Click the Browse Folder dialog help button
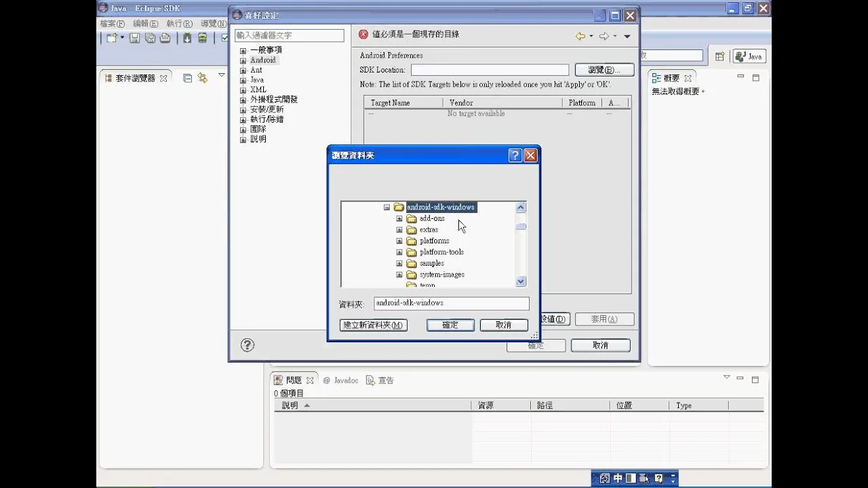 coord(515,155)
